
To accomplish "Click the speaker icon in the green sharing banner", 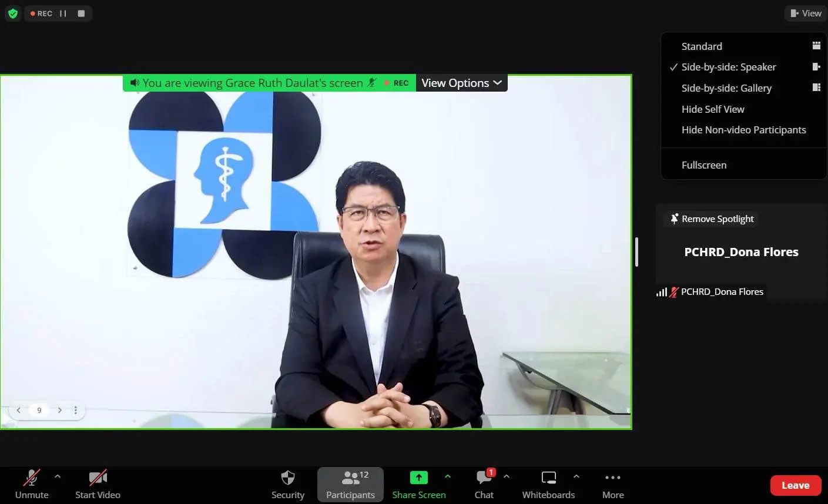I will pos(135,83).
